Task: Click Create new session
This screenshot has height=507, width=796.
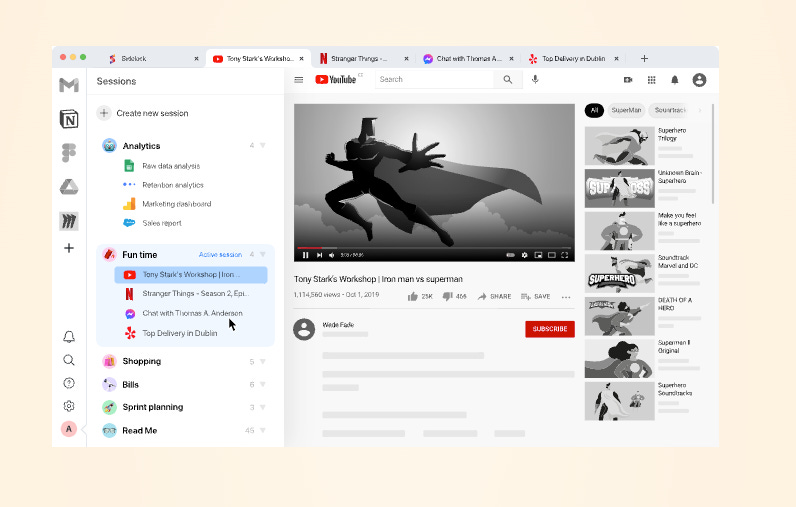Action: coord(143,113)
